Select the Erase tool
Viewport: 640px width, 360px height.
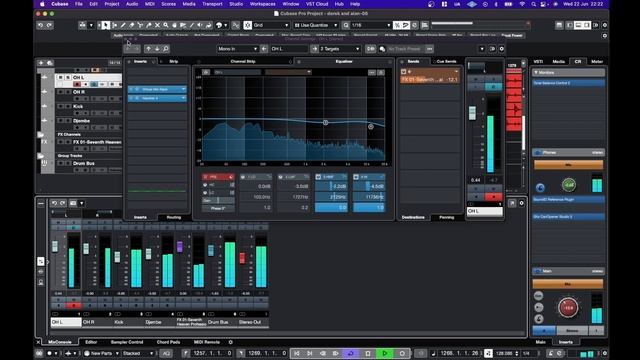(131, 25)
